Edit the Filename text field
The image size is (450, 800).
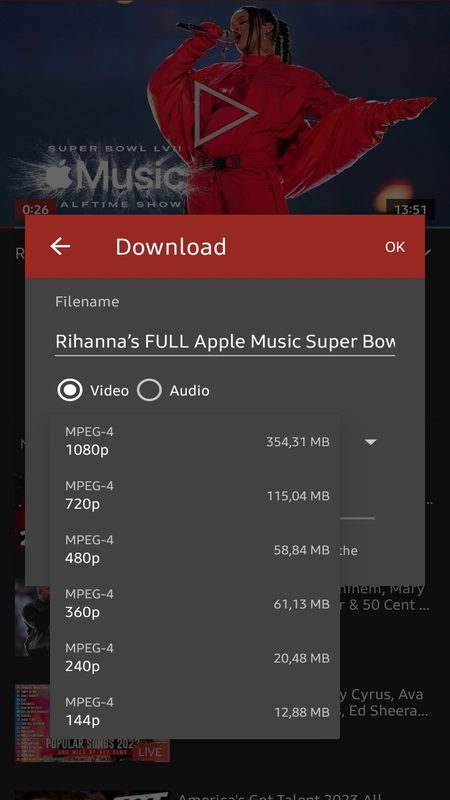coord(225,341)
